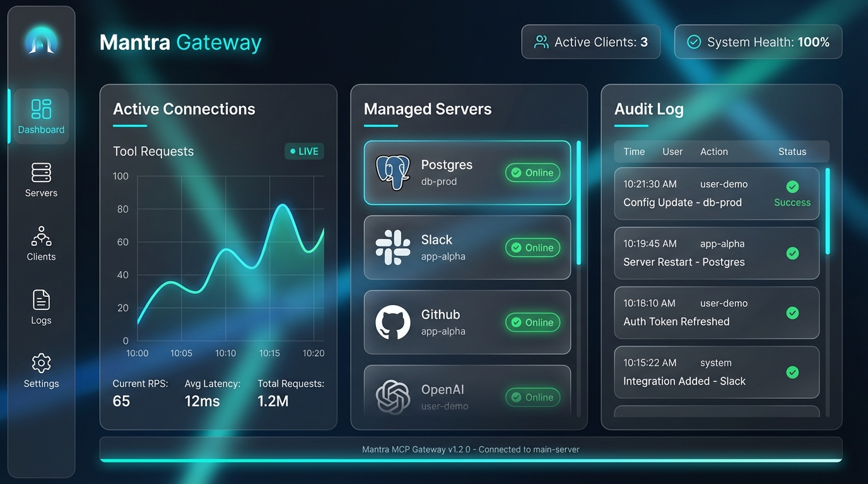Screen dimensions: 868x484
Task: Open the Servers panel from the sidebar
Action: (x=40, y=173)
